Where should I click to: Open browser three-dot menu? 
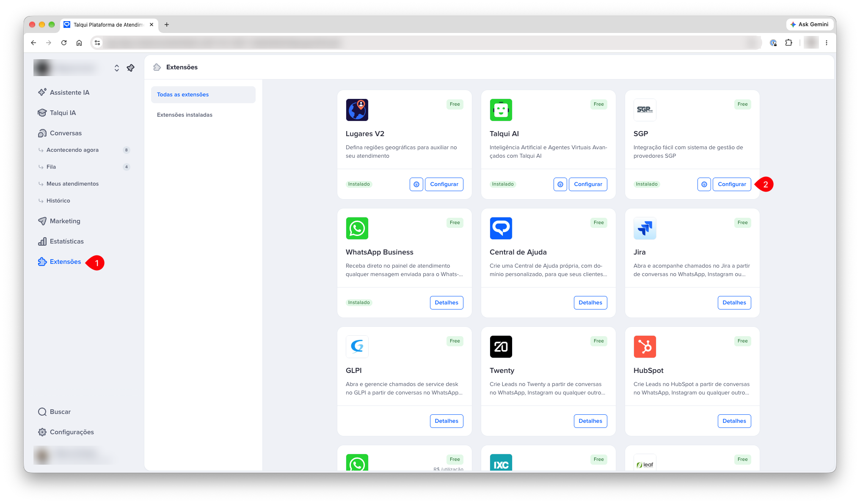tap(827, 42)
